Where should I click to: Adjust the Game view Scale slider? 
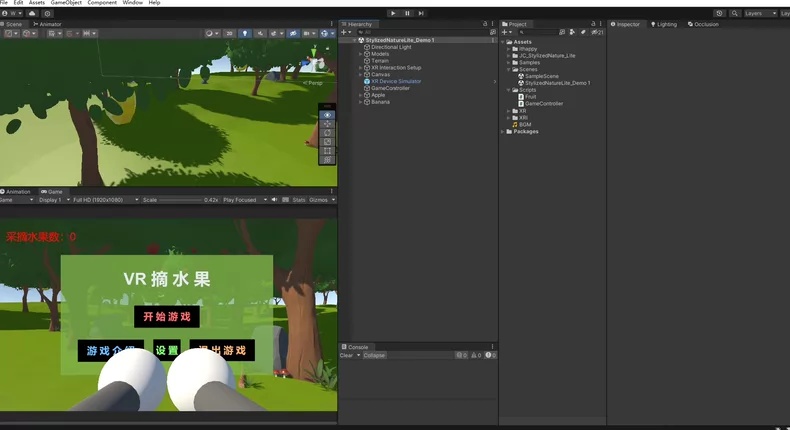(x=180, y=200)
